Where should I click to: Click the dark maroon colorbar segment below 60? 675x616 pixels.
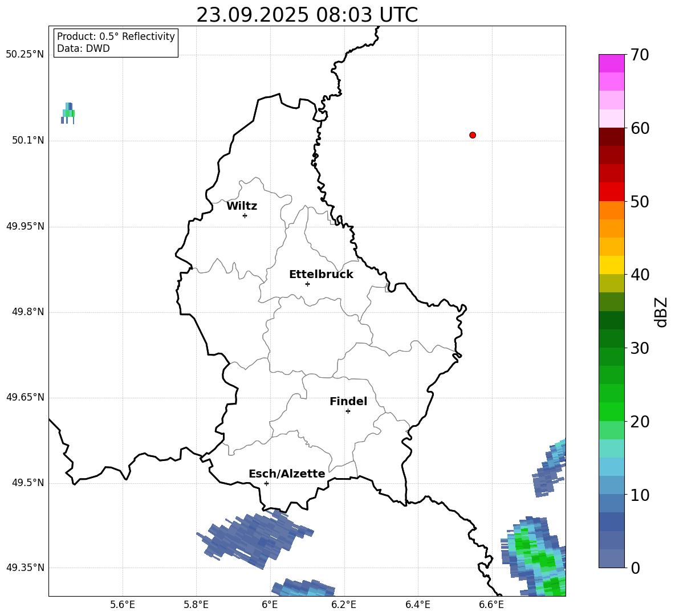(x=611, y=137)
